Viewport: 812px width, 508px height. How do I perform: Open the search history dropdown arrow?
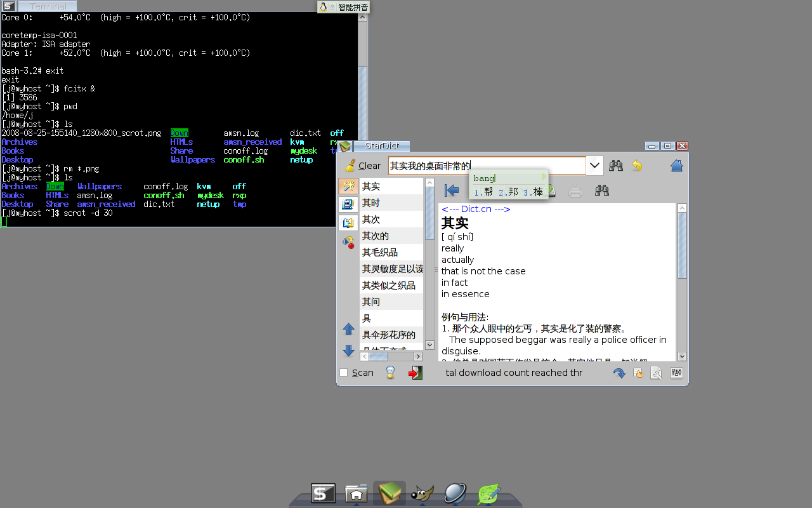pyautogui.click(x=594, y=166)
